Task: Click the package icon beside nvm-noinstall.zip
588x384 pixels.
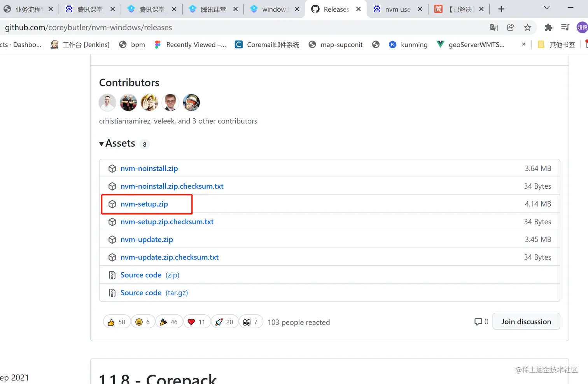Action: (112, 168)
